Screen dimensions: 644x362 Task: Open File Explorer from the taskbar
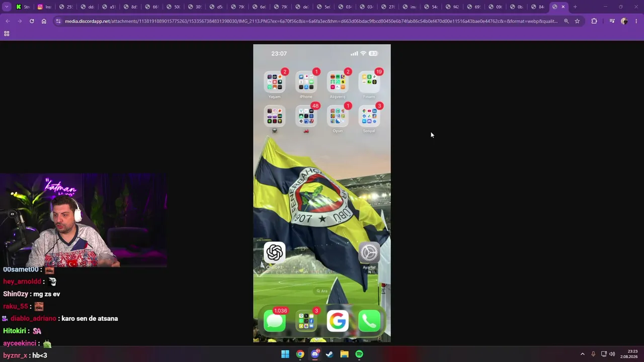tap(344, 354)
